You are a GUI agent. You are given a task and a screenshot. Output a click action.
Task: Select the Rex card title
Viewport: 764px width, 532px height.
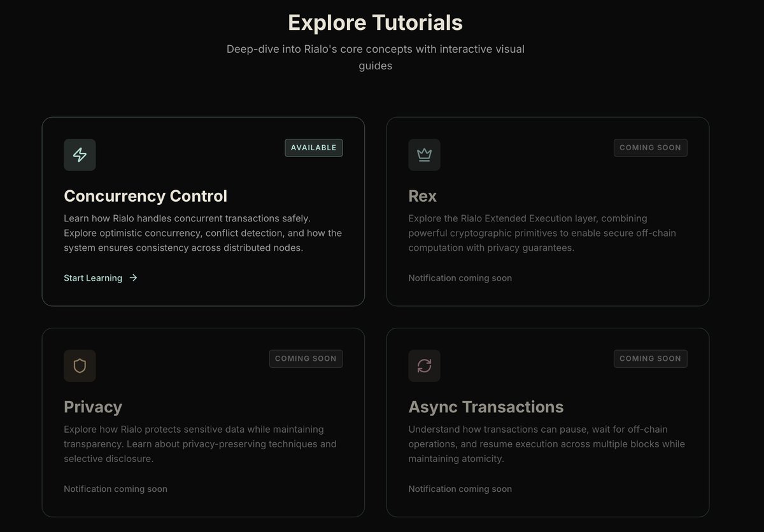(x=423, y=196)
